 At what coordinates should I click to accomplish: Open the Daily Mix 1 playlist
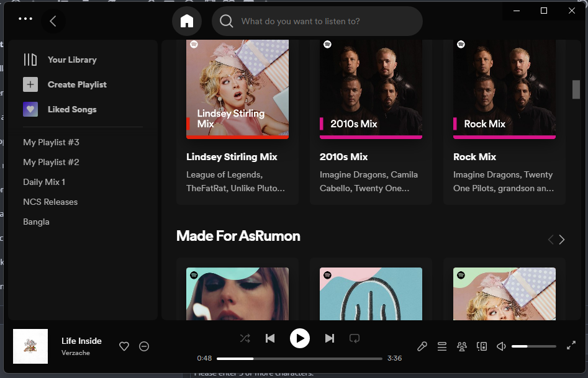(44, 182)
